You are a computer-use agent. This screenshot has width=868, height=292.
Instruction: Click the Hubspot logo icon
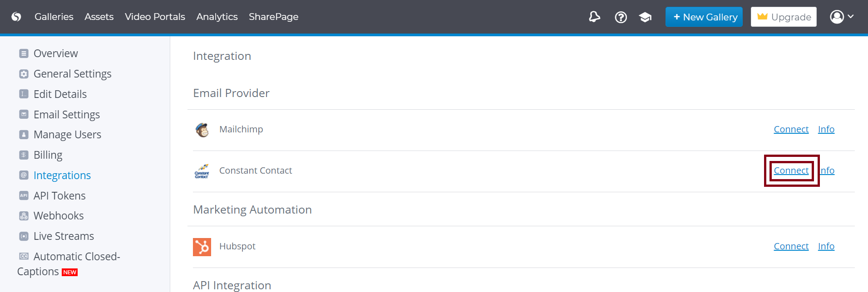202,247
